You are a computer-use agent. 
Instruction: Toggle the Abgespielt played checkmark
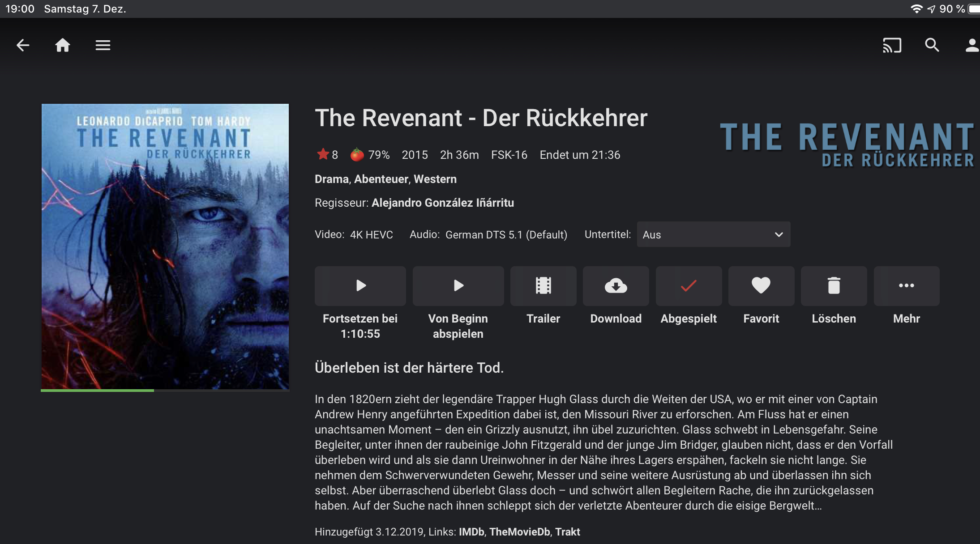pos(689,286)
